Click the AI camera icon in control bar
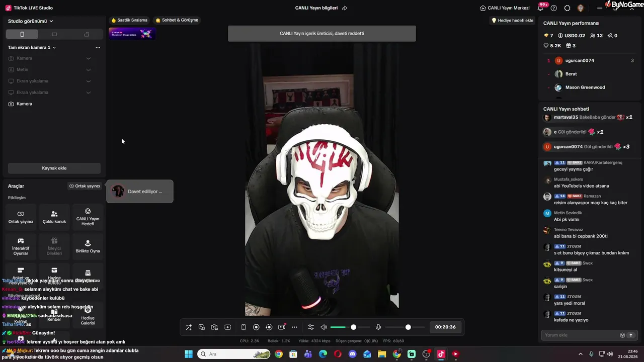 (x=214, y=327)
